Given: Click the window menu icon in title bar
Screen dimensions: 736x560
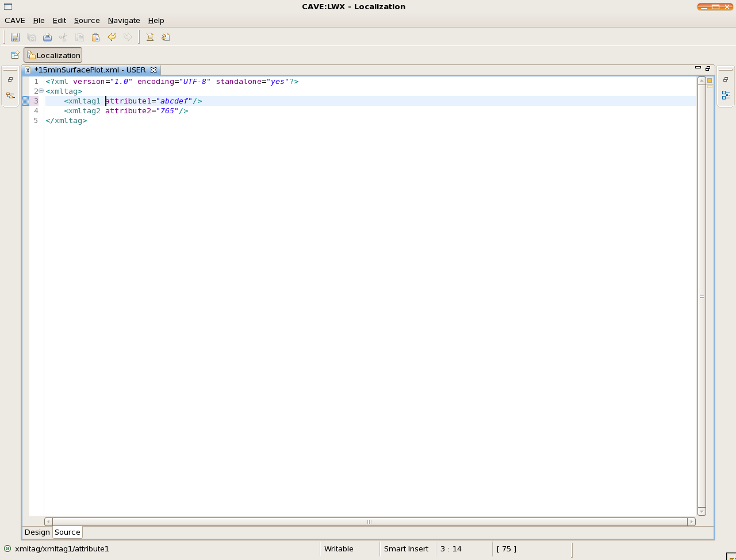Looking at the screenshot, I should (8, 7).
